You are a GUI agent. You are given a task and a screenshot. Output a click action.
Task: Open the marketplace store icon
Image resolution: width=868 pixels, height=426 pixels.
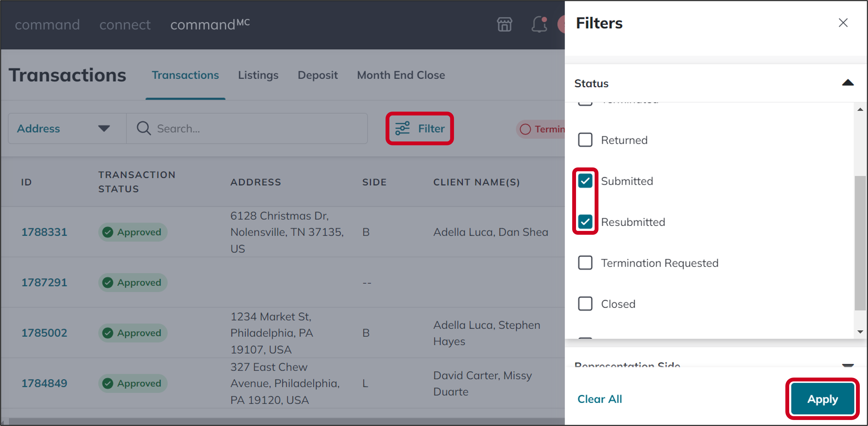coord(504,25)
